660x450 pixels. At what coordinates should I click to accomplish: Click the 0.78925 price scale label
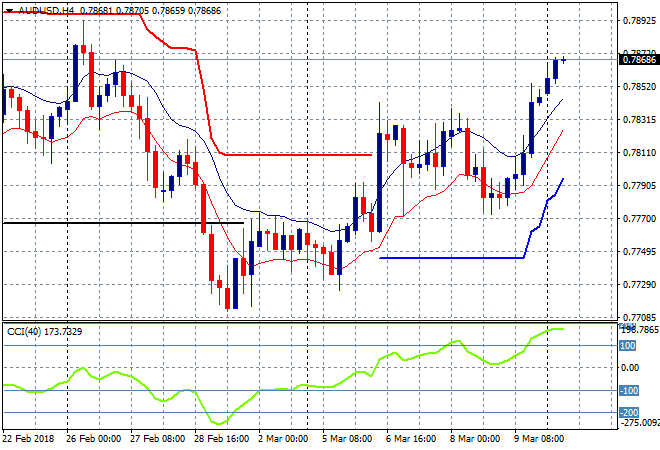[x=639, y=20]
